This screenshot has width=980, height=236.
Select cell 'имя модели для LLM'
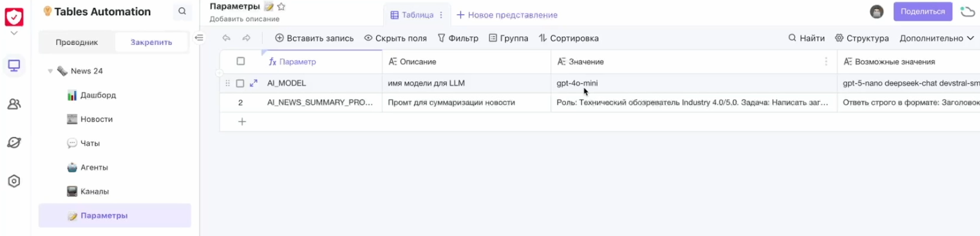[466, 84]
